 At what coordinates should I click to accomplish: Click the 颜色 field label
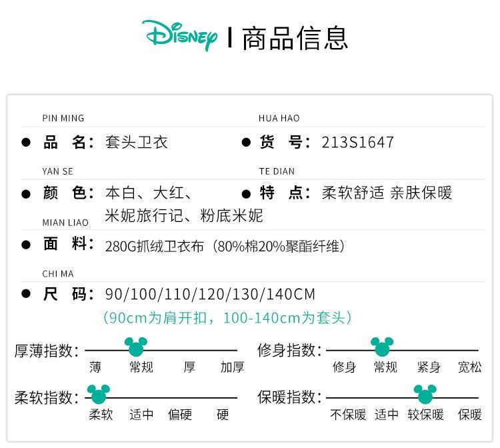click(x=69, y=193)
